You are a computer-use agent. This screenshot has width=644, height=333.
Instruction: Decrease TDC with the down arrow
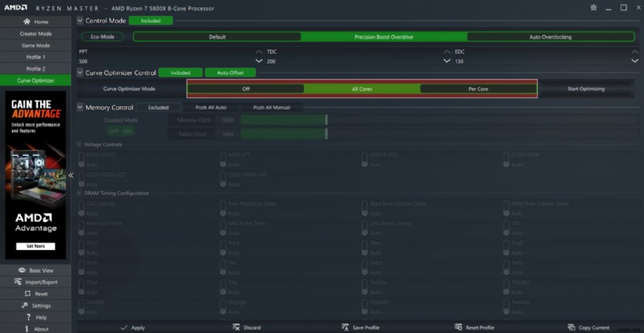pyautogui.click(x=448, y=61)
